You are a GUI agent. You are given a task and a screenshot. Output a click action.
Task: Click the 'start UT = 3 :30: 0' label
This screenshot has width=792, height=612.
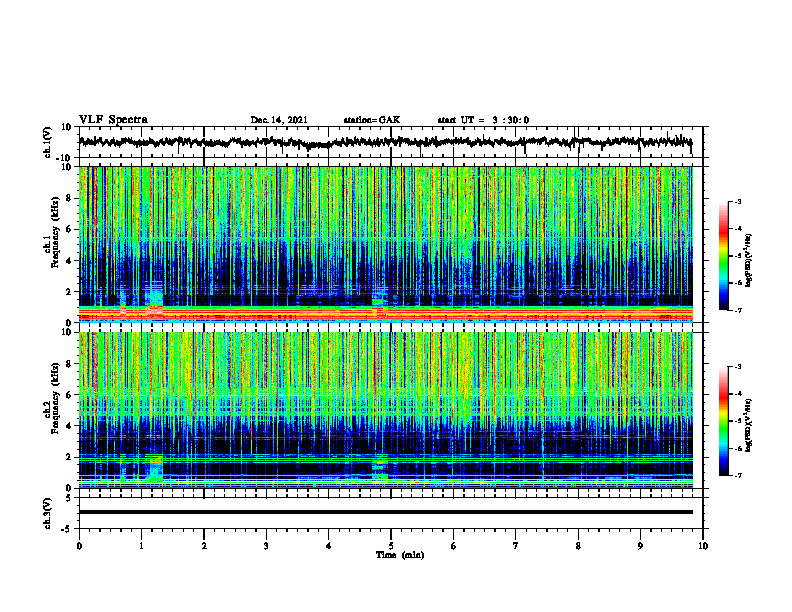(483, 120)
